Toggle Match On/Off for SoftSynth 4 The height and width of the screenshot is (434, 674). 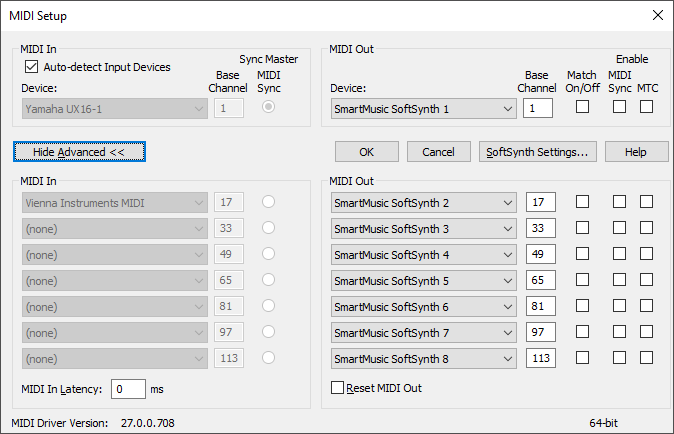[x=582, y=254]
